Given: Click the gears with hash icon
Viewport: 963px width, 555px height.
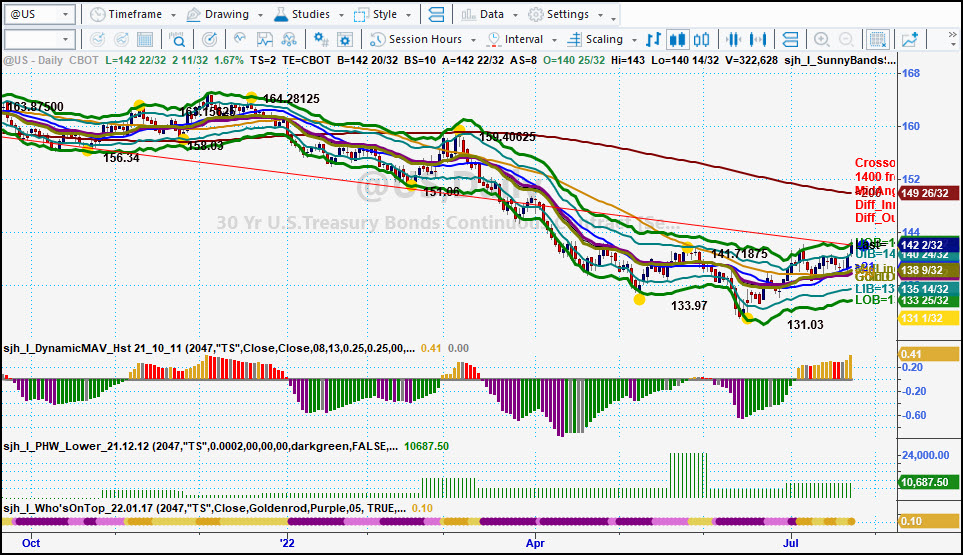Looking at the screenshot, I should pos(321,39).
